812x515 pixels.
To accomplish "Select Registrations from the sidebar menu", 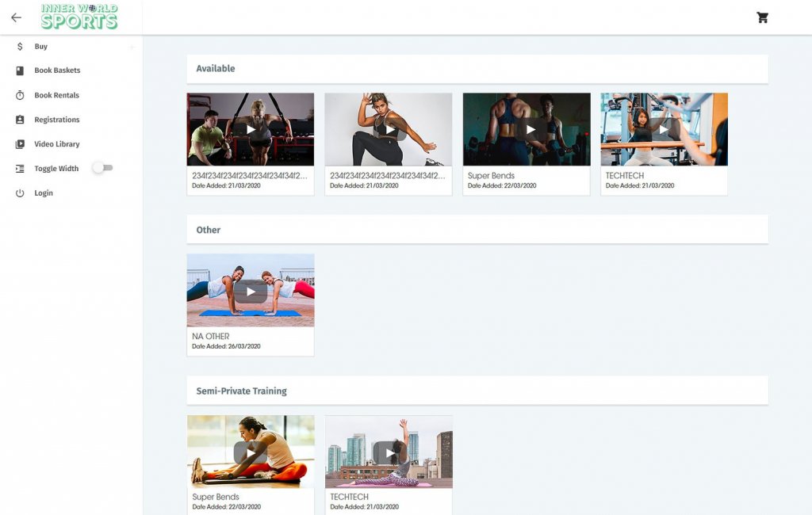I will click(58, 120).
